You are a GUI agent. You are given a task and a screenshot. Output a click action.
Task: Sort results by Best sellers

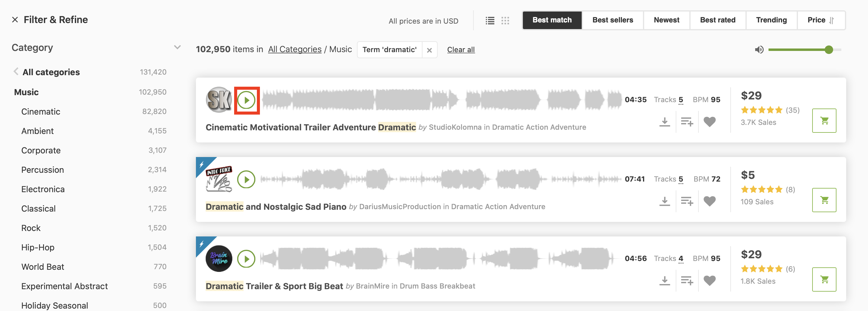coord(613,20)
